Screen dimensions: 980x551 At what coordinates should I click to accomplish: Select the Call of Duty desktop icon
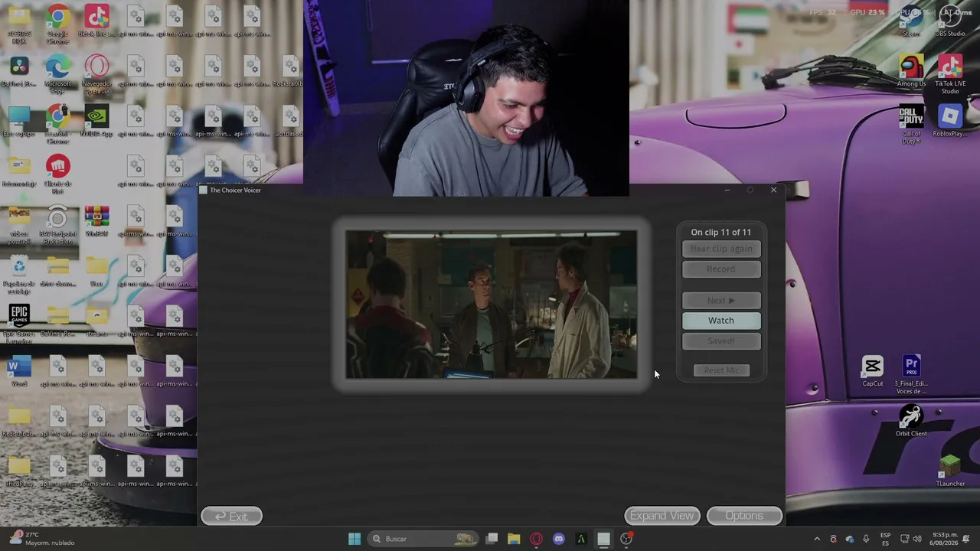(911, 125)
